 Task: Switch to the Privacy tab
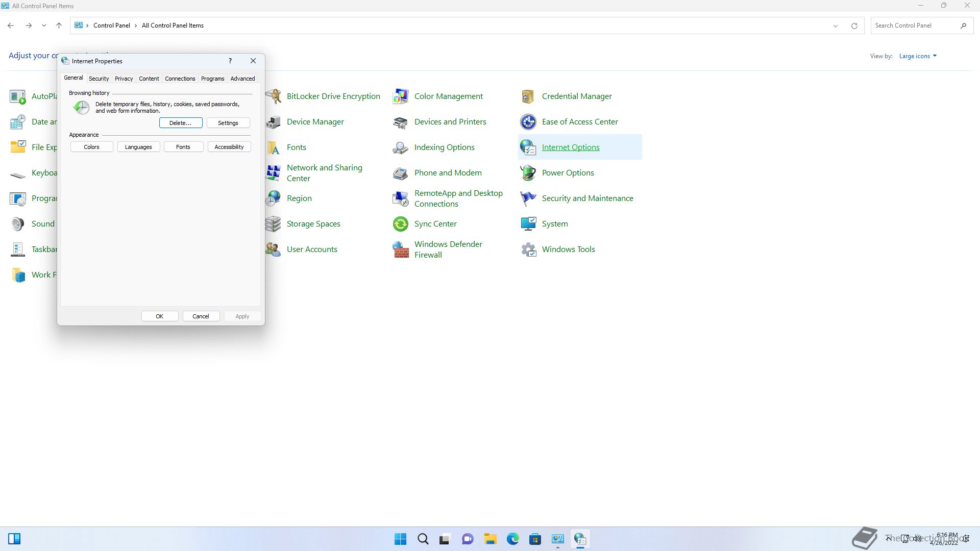(124, 79)
